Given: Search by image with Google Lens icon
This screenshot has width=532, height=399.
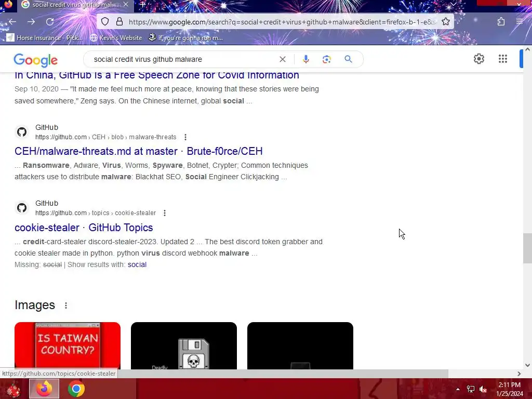Looking at the screenshot, I should 326,59.
